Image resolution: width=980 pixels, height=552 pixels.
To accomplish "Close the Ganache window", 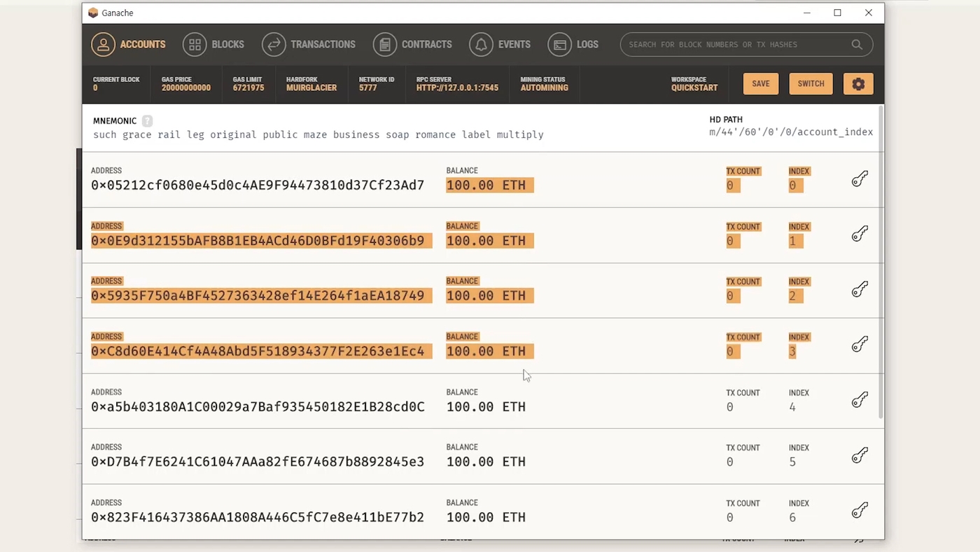I will (x=868, y=13).
